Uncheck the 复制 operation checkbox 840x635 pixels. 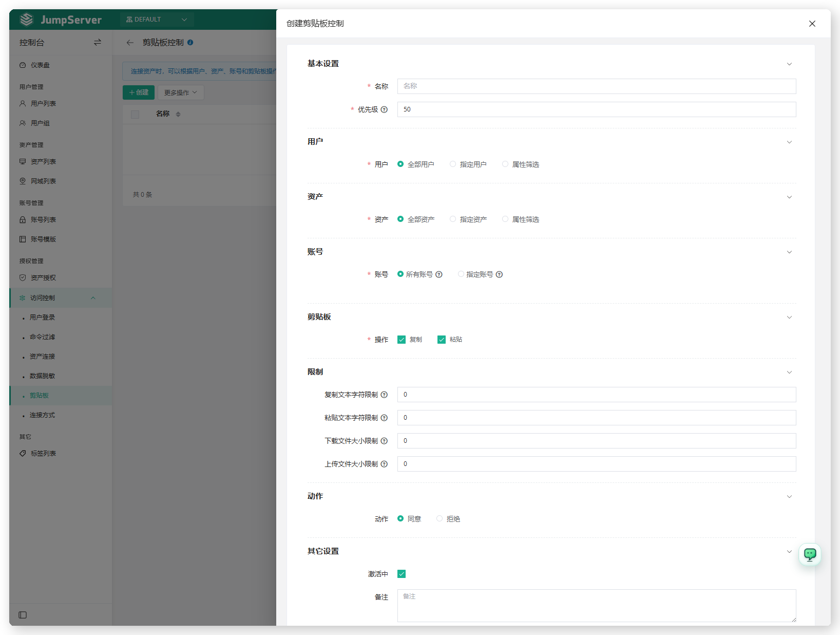pyautogui.click(x=402, y=340)
